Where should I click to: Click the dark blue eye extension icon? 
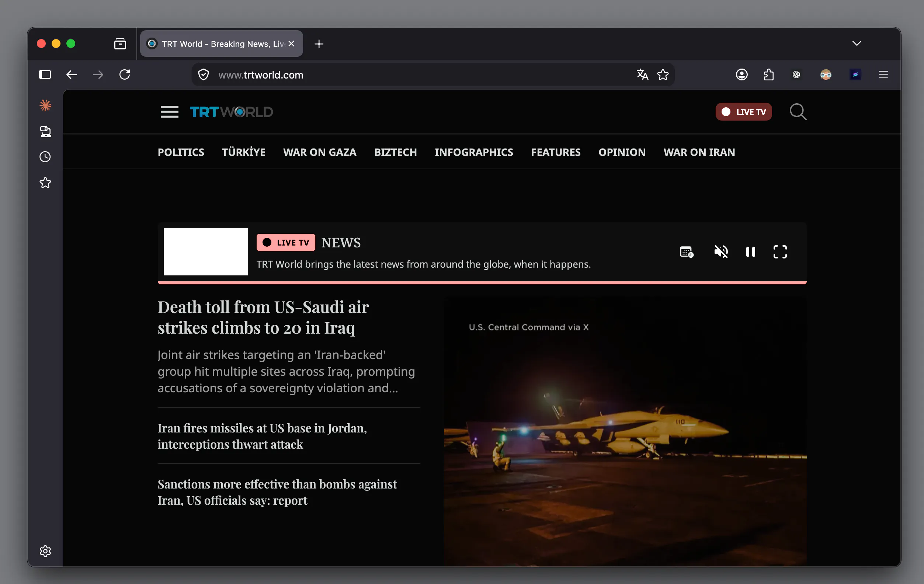(x=855, y=74)
